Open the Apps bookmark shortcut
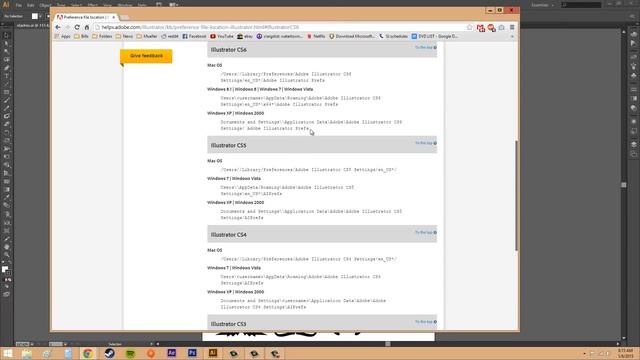 [62, 36]
